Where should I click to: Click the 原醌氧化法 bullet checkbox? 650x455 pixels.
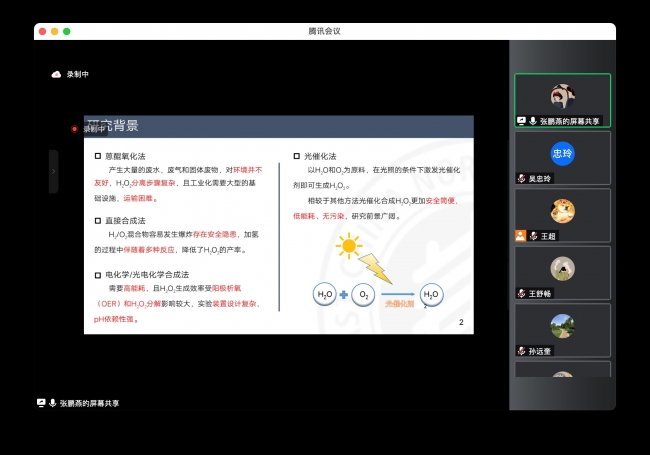pyautogui.click(x=97, y=157)
